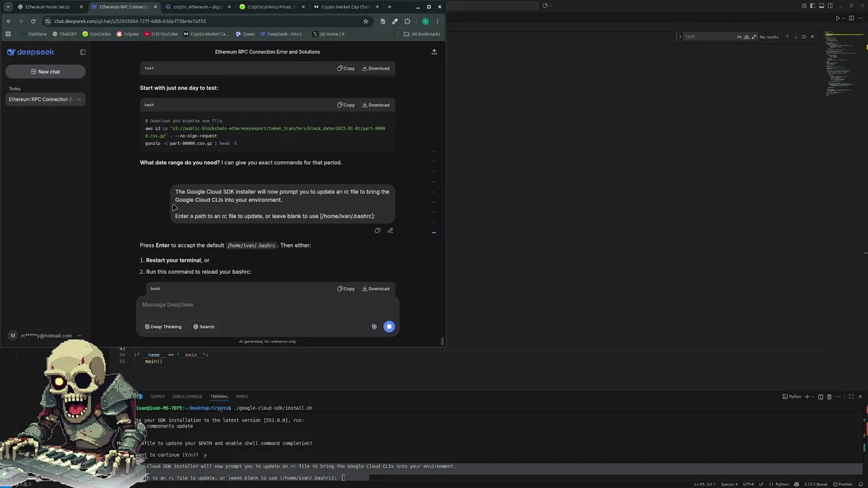
Task: Reload the DeepSeek page
Action: point(33,21)
